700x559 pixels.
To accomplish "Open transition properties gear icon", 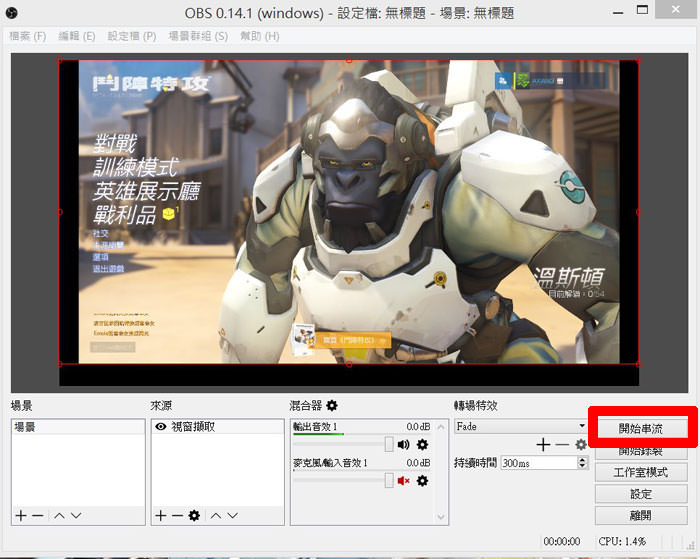I will [581, 445].
